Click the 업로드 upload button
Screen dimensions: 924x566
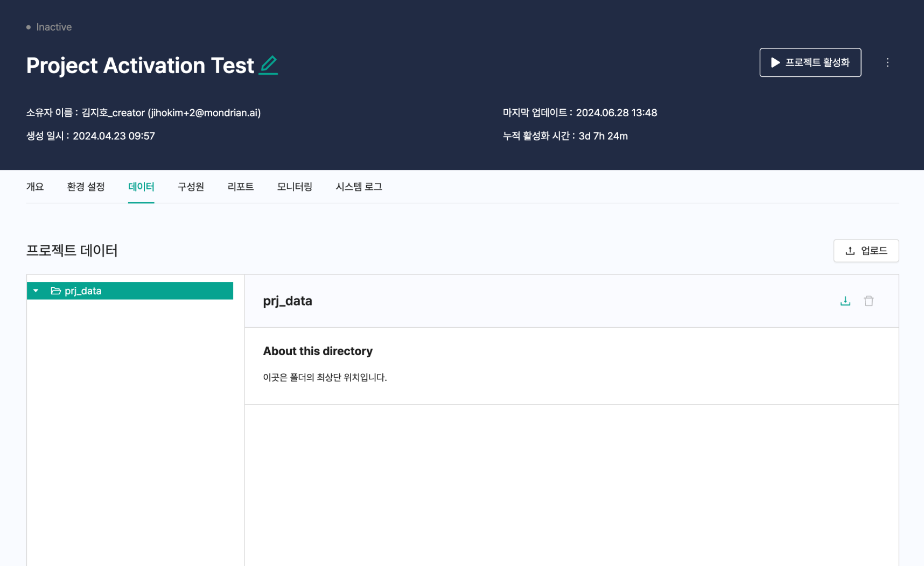point(866,251)
